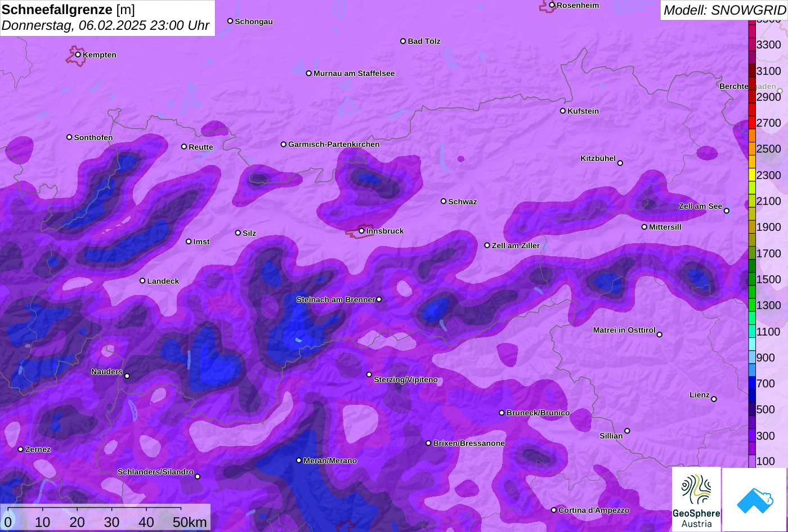Click the legend value '100'
Screen dimensions: 788x532
pyautogui.click(x=766, y=461)
